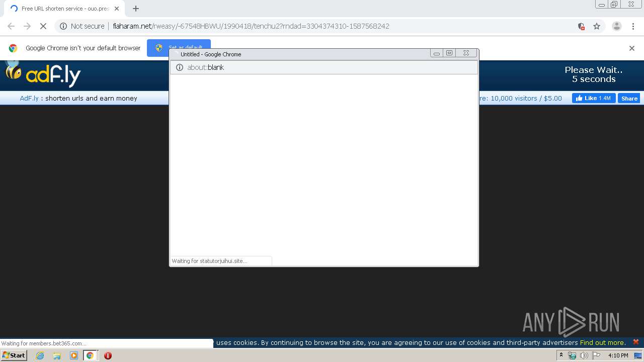Open the Chrome profile avatar icon

[617, 26]
